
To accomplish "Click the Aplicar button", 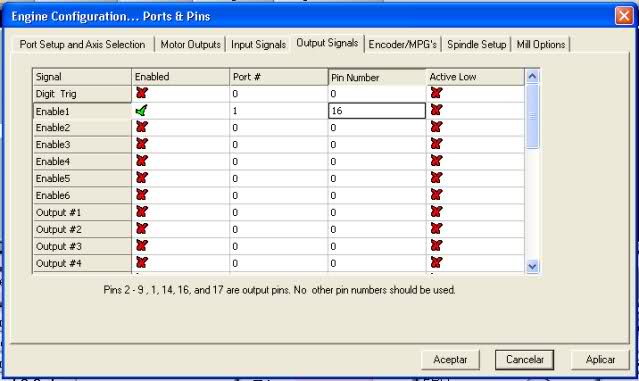I will pos(600,360).
